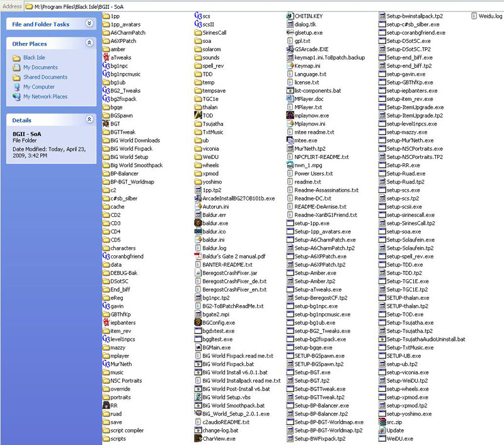Click the RR folder icon
The image size is (504, 445).
[x=106, y=405]
